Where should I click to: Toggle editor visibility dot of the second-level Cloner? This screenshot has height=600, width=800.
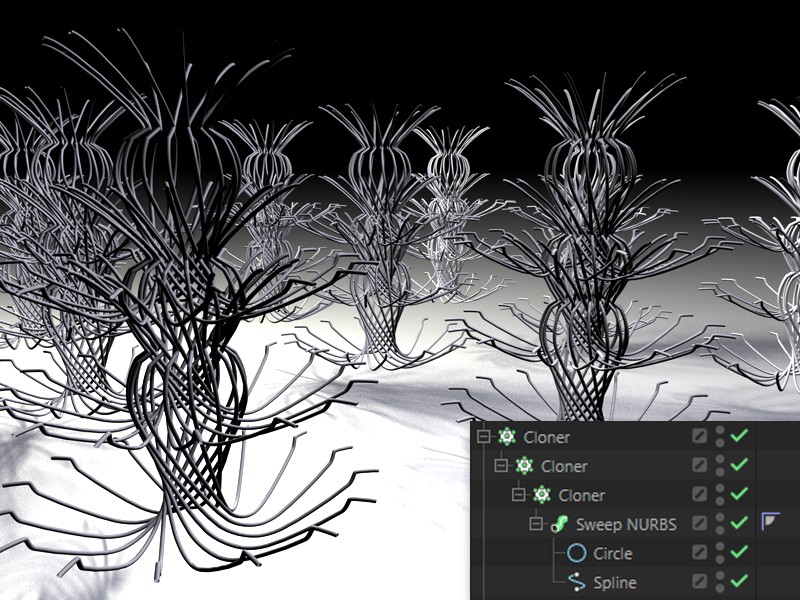(x=720, y=459)
